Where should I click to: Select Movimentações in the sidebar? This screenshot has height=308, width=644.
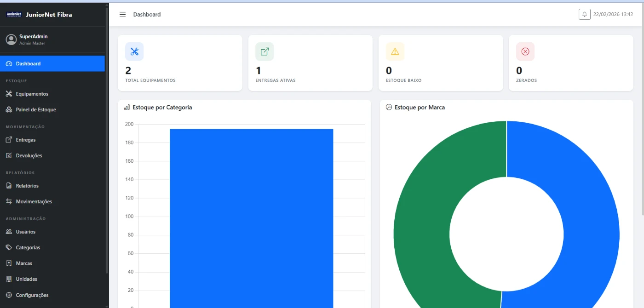(x=34, y=202)
